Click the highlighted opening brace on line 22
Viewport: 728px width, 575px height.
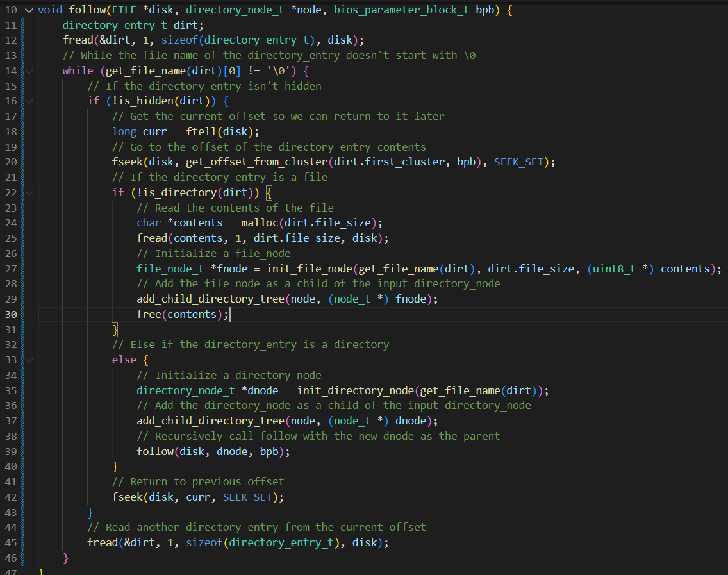coord(269,192)
